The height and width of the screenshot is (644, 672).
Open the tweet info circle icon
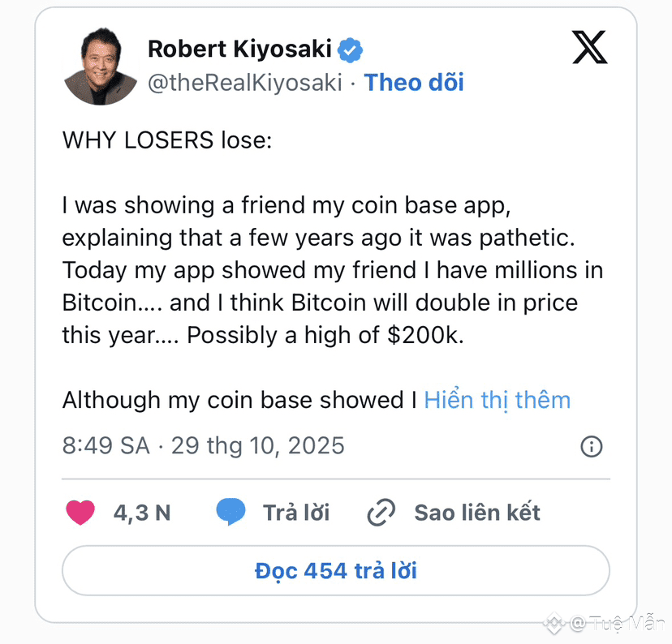pos(592,446)
